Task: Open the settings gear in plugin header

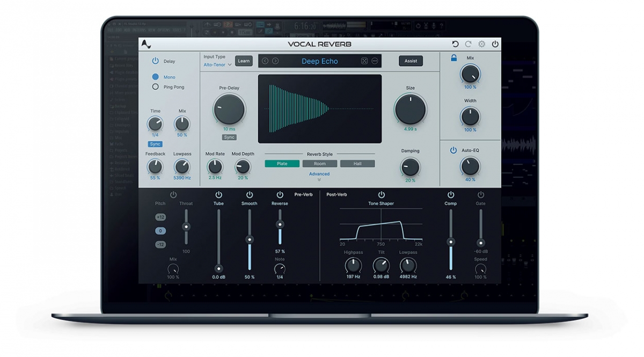Action: [482, 44]
